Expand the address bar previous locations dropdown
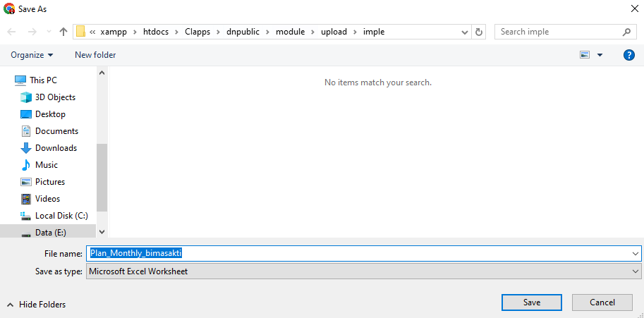 pos(465,32)
